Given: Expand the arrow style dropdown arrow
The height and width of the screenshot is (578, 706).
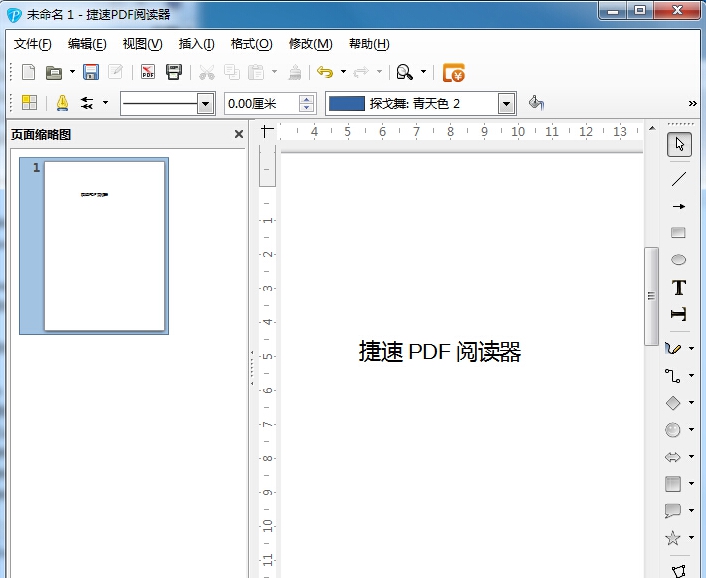Looking at the screenshot, I should point(105,103).
